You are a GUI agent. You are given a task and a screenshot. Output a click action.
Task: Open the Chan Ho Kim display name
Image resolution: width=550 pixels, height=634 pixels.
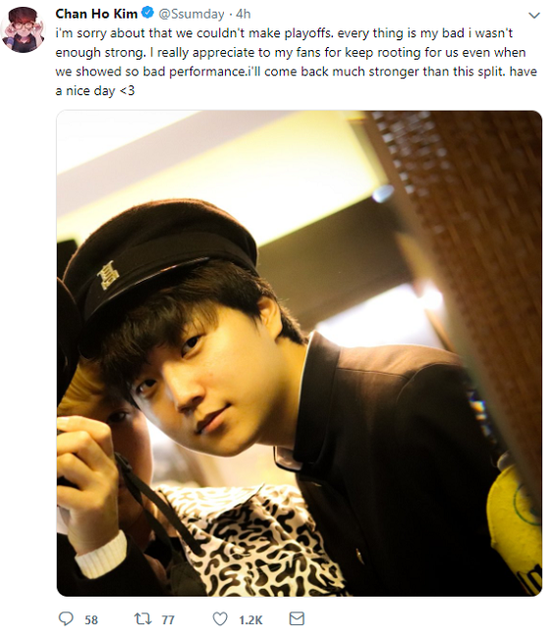pos(96,14)
